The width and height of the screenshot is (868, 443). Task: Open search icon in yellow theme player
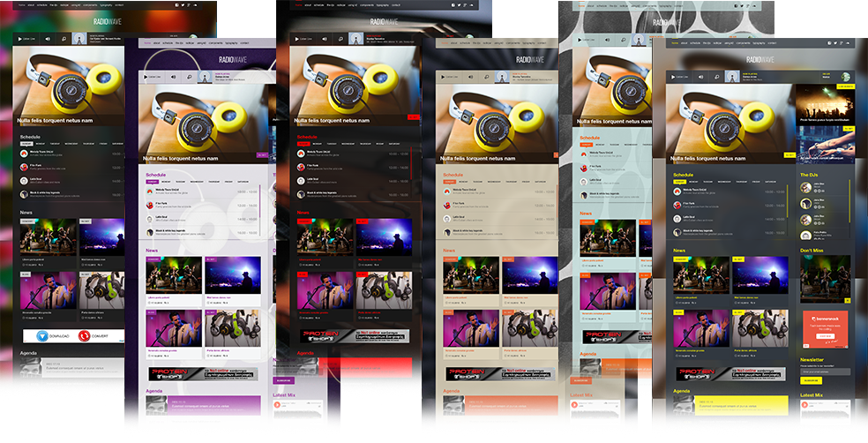[718, 77]
